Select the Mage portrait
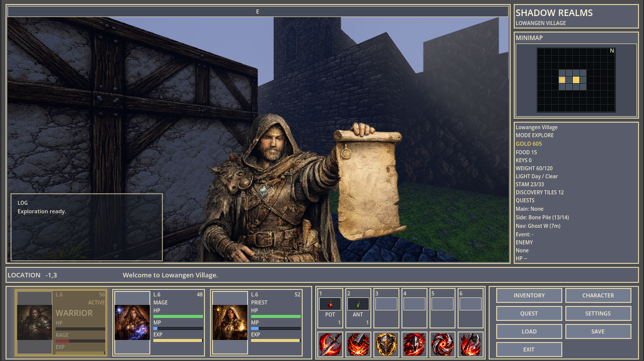This screenshot has height=361, width=644. coord(132,323)
